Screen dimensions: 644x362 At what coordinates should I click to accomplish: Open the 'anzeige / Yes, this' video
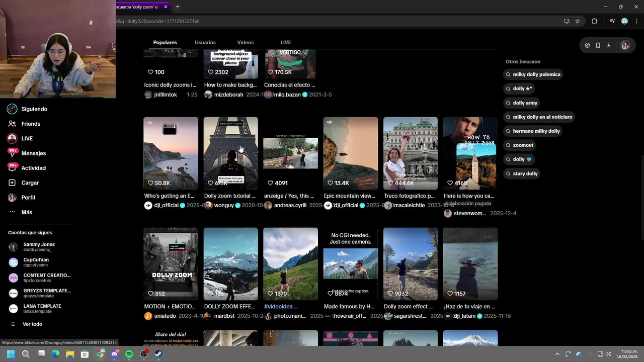pyautogui.click(x=290, y=153)
